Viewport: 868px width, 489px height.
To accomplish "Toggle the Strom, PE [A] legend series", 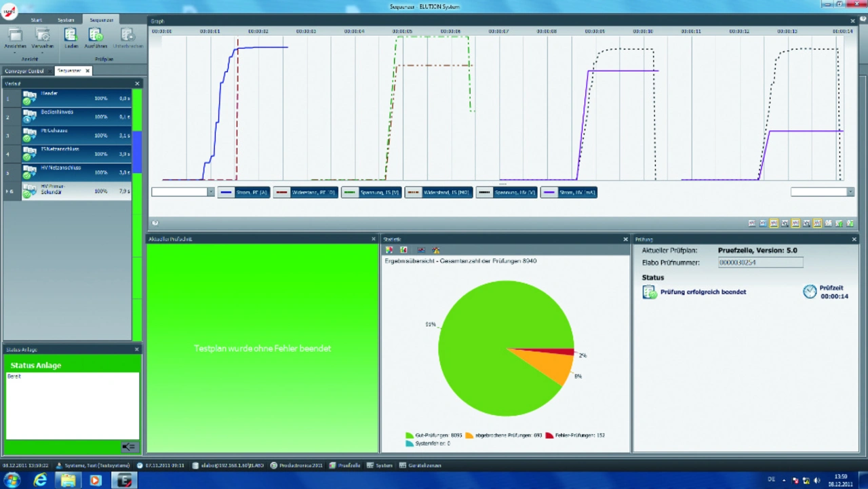I will pyautogui.click(x=243, y=193).
